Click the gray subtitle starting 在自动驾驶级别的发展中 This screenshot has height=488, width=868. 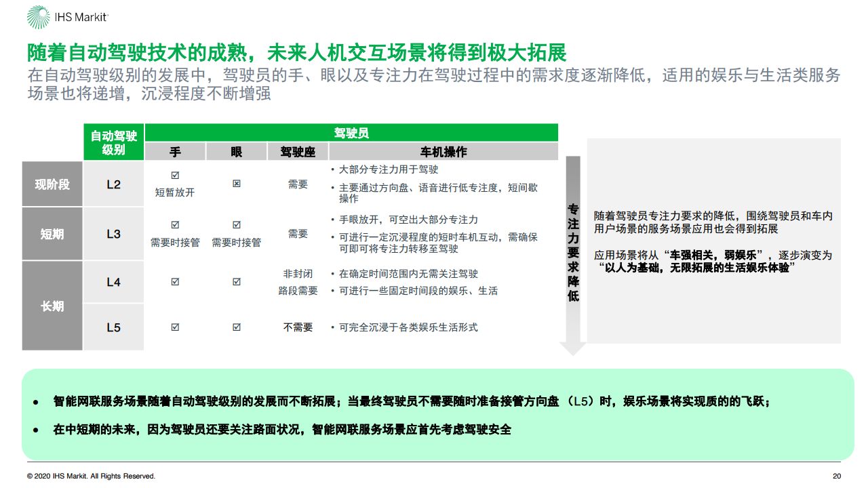[434, 83]
